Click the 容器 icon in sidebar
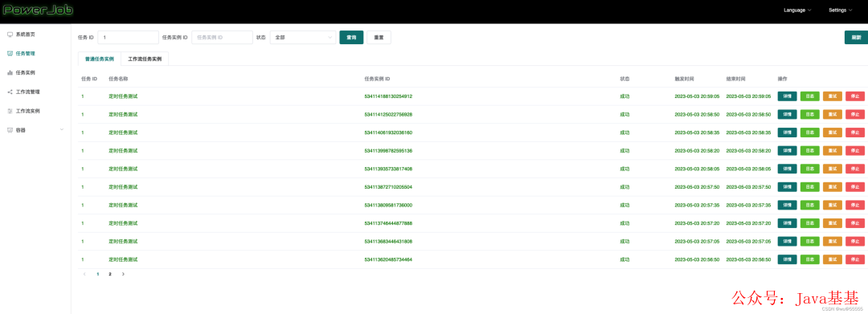The height and width of the screenshot is (314, 868). (10, 130)
